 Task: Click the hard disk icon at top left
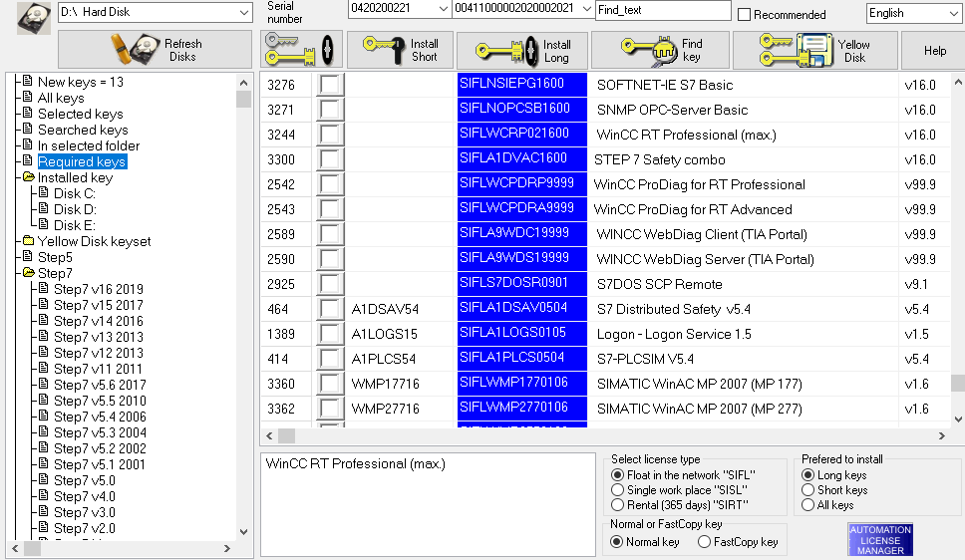[33, 19]
